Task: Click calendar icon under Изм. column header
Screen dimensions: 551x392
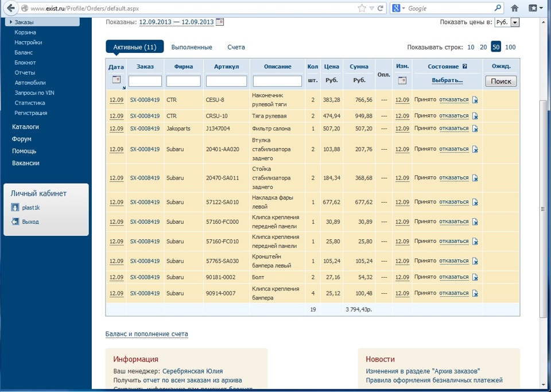Action: click(402, 80)
